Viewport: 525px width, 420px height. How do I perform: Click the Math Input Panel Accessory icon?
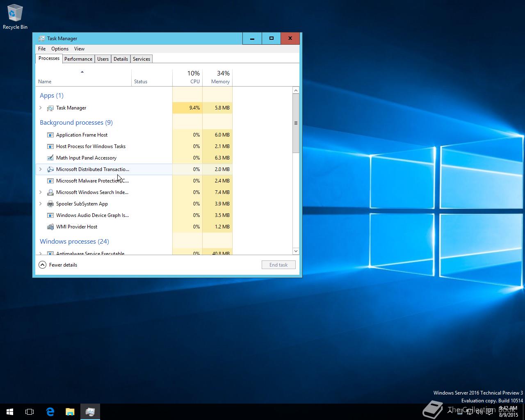point(50,158)
